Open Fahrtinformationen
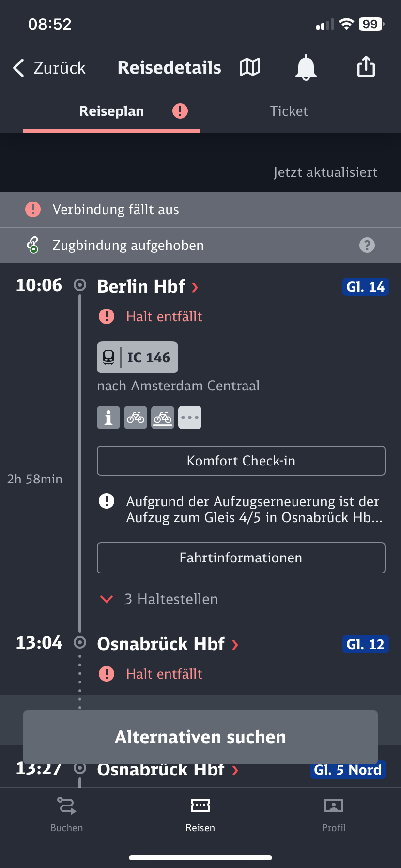The image size is (401, 868). [241, 558]
